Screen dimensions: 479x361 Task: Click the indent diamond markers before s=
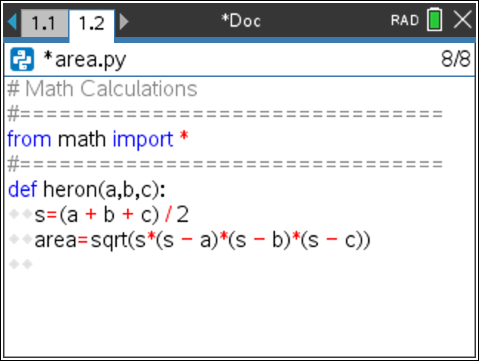pos(21,214)
